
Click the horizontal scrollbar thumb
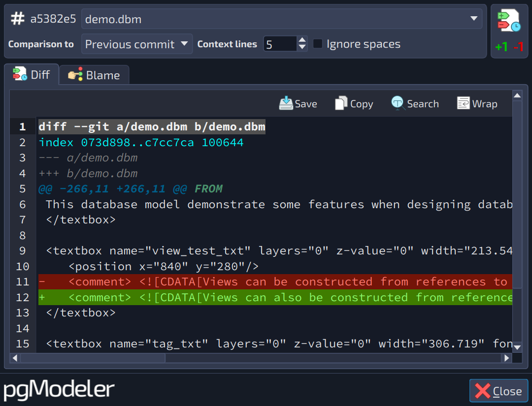click(x=93, y=358)
